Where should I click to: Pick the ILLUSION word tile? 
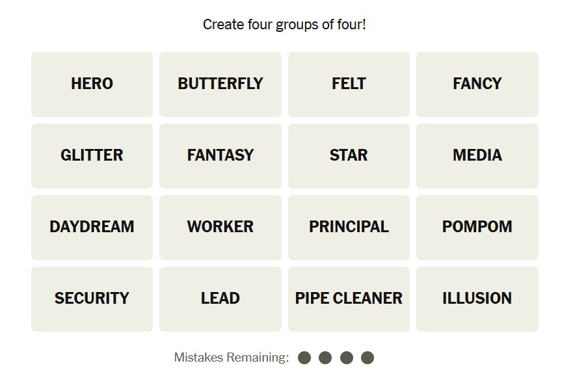[x=477, y=299]
